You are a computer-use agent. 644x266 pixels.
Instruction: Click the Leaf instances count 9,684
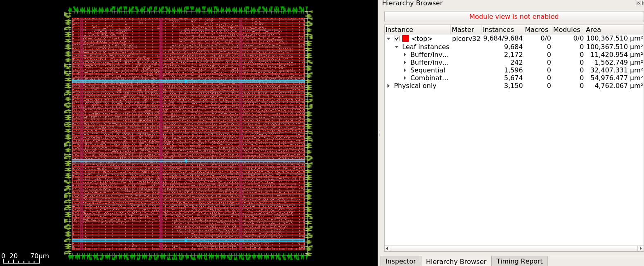(513, 47)
